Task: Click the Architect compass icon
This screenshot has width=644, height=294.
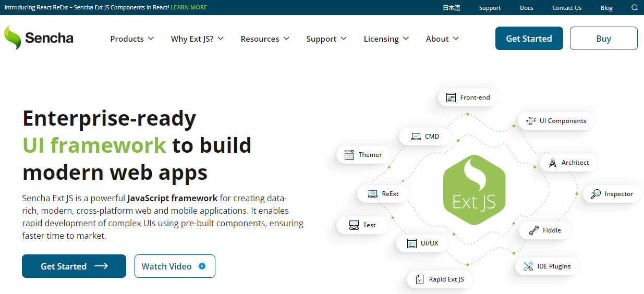Action: point(553,163)
